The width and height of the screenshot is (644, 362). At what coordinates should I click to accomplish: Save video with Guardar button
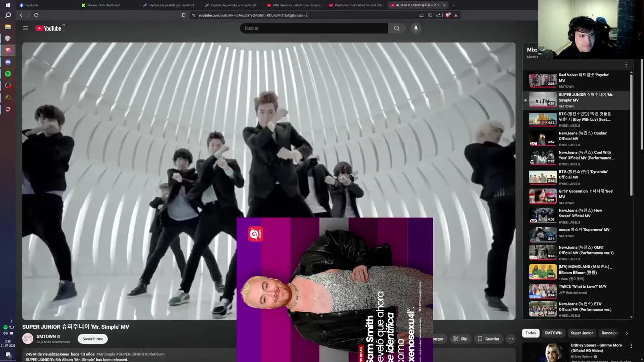488,339
